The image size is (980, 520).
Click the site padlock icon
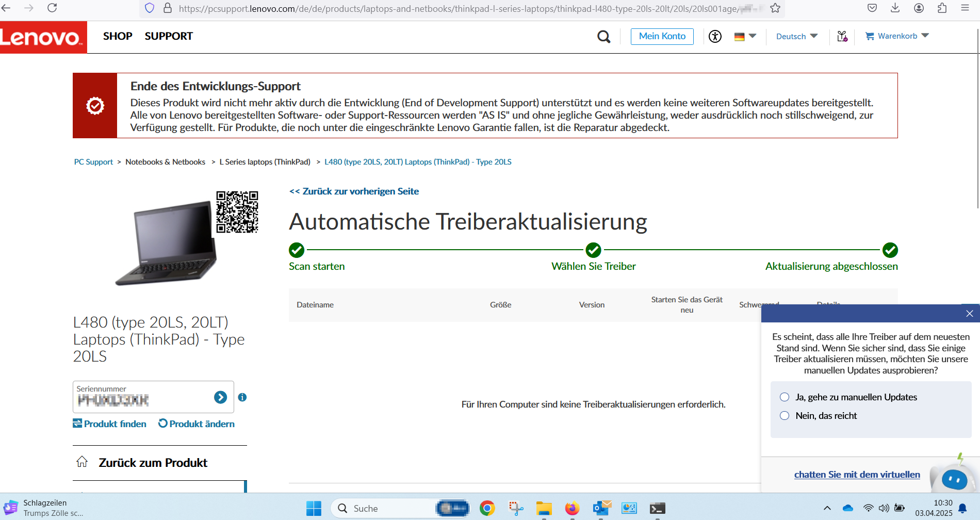point(167,8)
